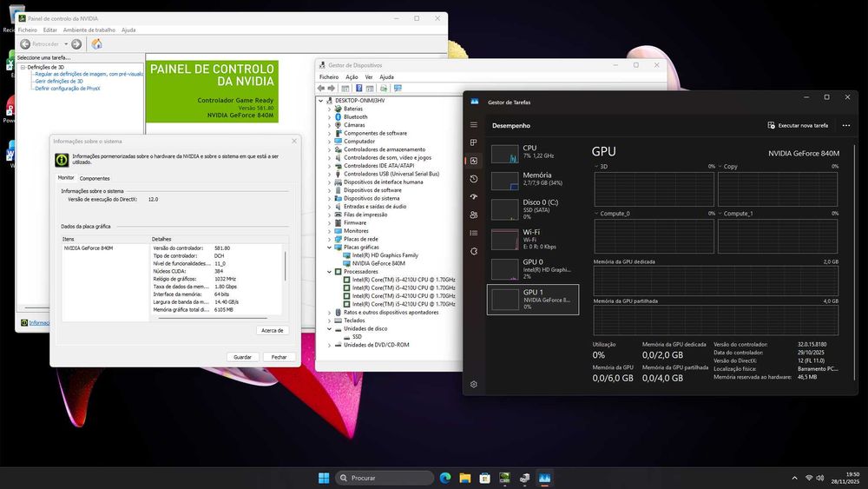Screen dimensions: 868x489
Task: Open File Explorer from the taskbar
Action: point(465,478)
